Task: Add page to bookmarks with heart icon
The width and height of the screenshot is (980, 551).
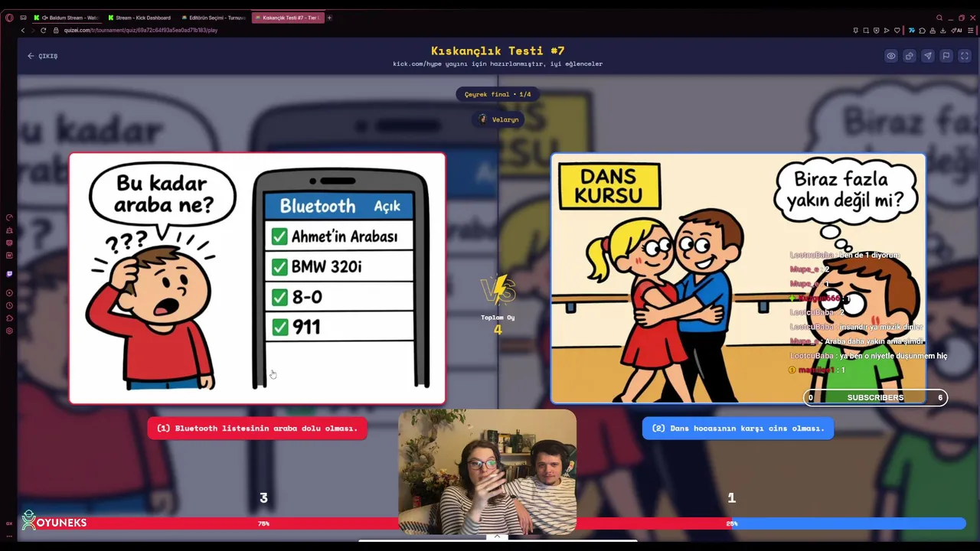Action: [897, 31]
